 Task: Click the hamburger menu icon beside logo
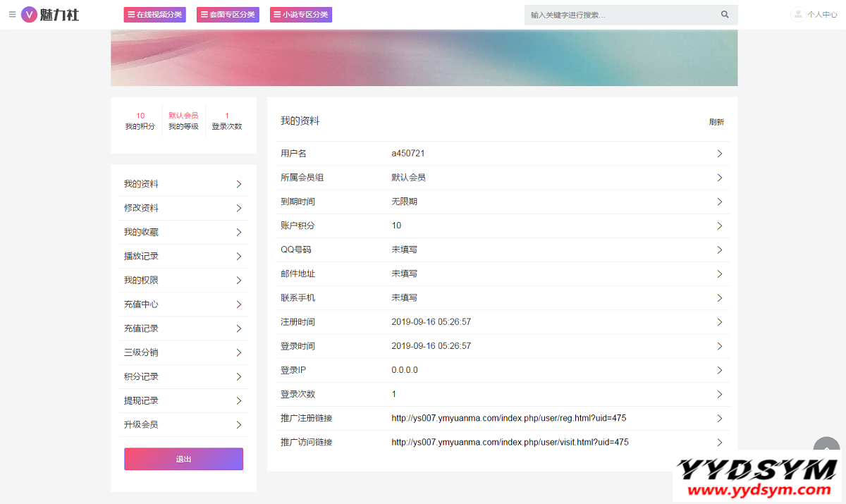point(12,14)
